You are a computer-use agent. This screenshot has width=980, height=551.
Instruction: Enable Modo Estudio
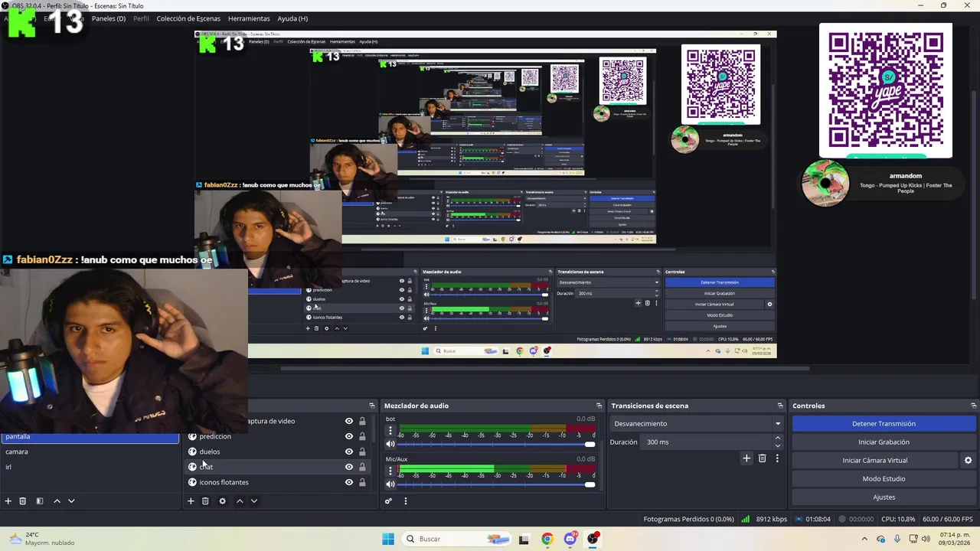coord(884,478)
